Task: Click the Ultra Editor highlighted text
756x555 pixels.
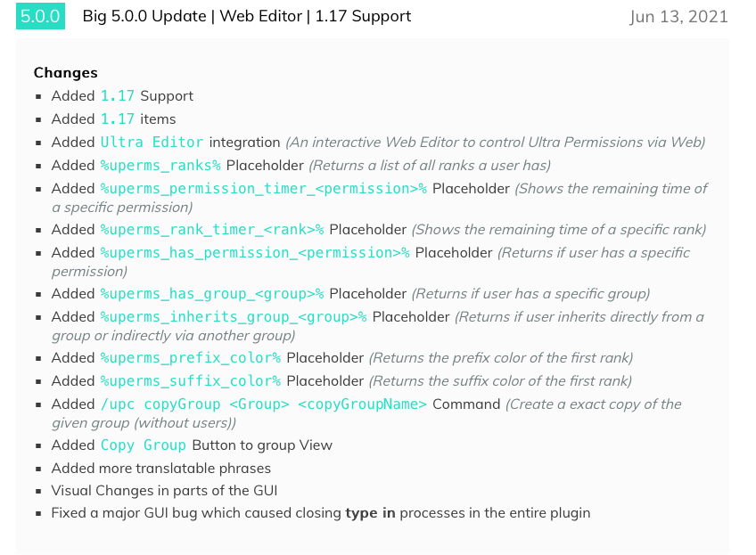Action: [152, 143]
